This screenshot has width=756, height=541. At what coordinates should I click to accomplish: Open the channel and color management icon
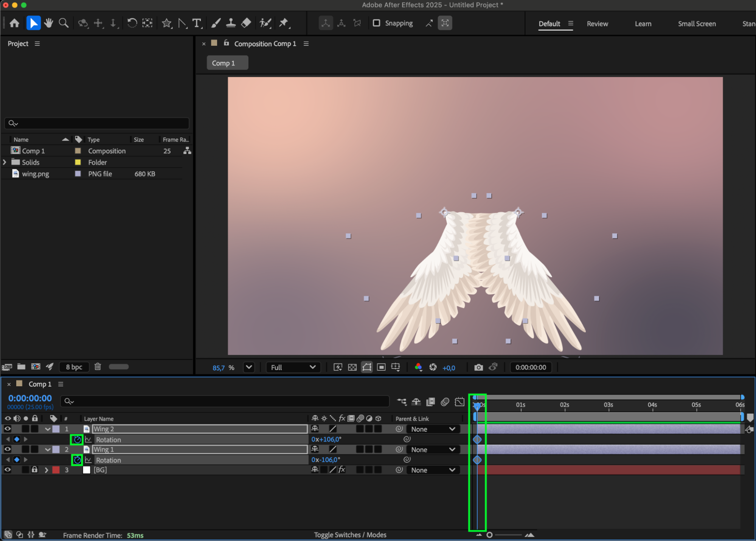pos(418,367)
